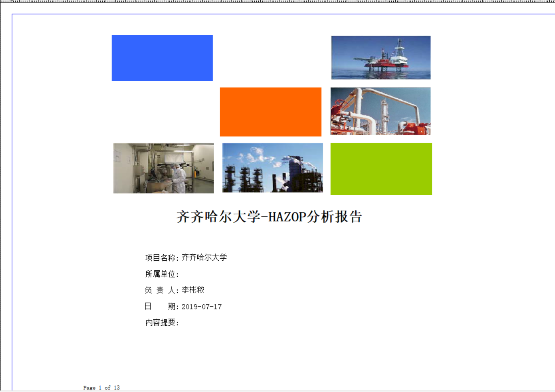Click the project name value 齐齐哈尔大学

click(204, 257)
